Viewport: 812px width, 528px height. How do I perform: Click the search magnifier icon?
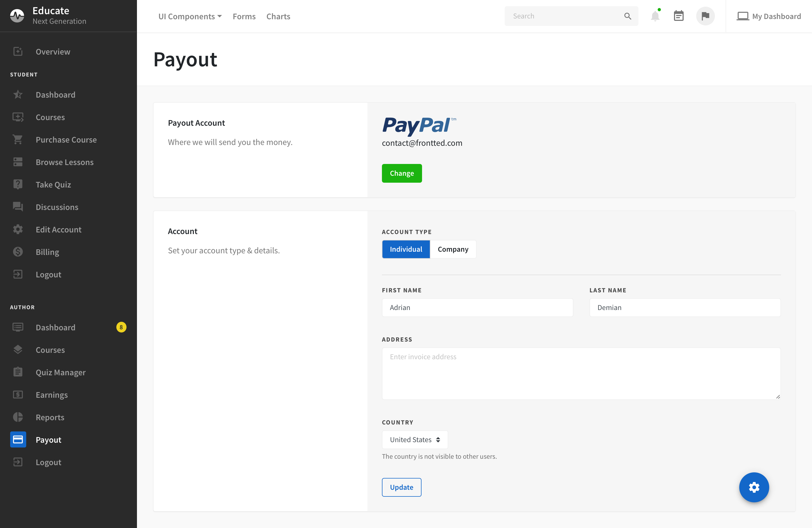point(627,16)
